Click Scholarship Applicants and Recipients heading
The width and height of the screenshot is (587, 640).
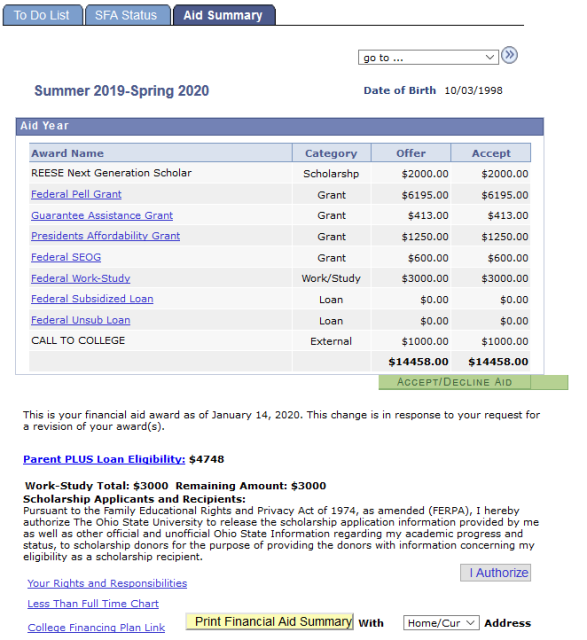click(x=134, y=499)
